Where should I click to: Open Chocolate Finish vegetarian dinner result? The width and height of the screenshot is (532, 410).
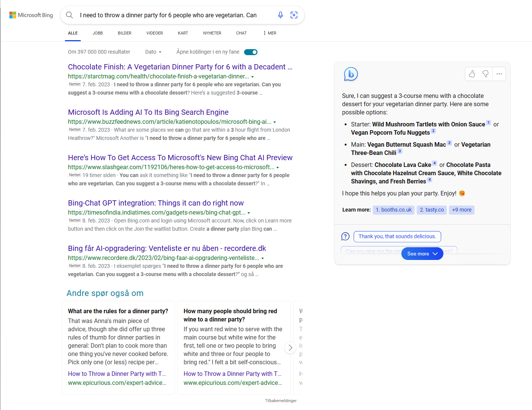point(180,67)
